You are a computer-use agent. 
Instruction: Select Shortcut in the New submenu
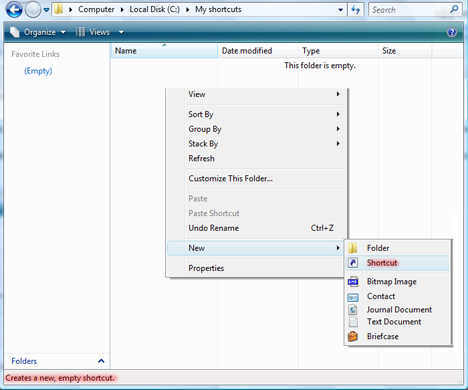[x=398, y=263]
